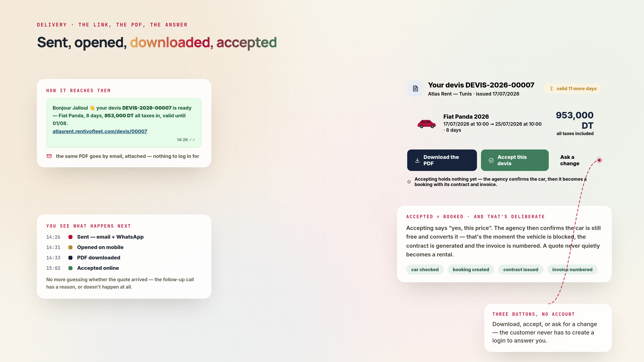Image resolution: width=644 pixels, height=362 pixels.
Task: Click the 'valid 11 more days' badge
Action: (573, 89)
